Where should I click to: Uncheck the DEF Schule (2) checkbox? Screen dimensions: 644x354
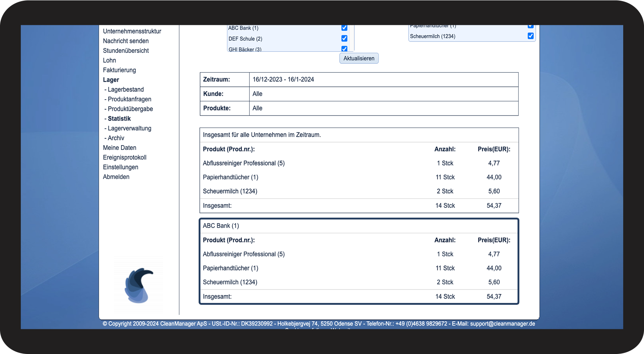pyautogui.click(x=344, y=38)
